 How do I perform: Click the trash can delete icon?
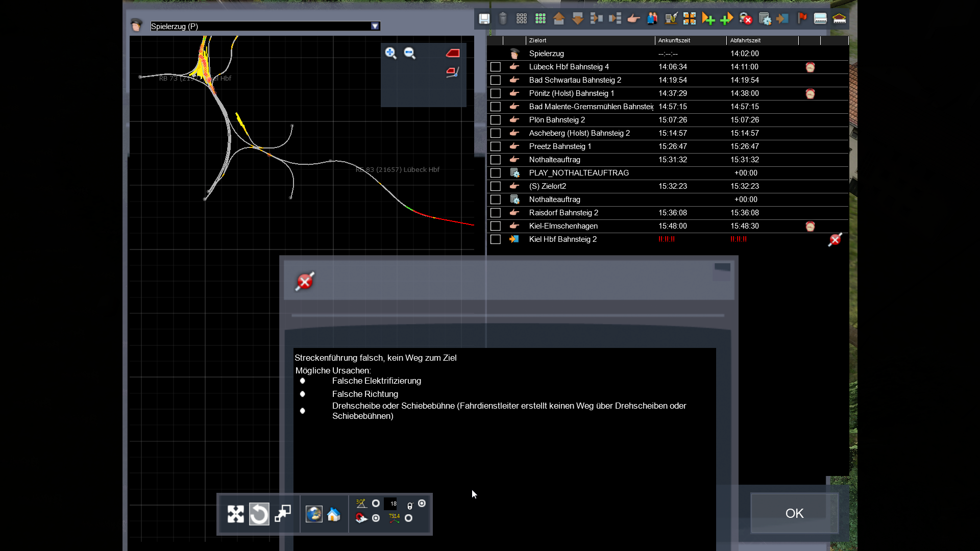[x=503, y=19]
